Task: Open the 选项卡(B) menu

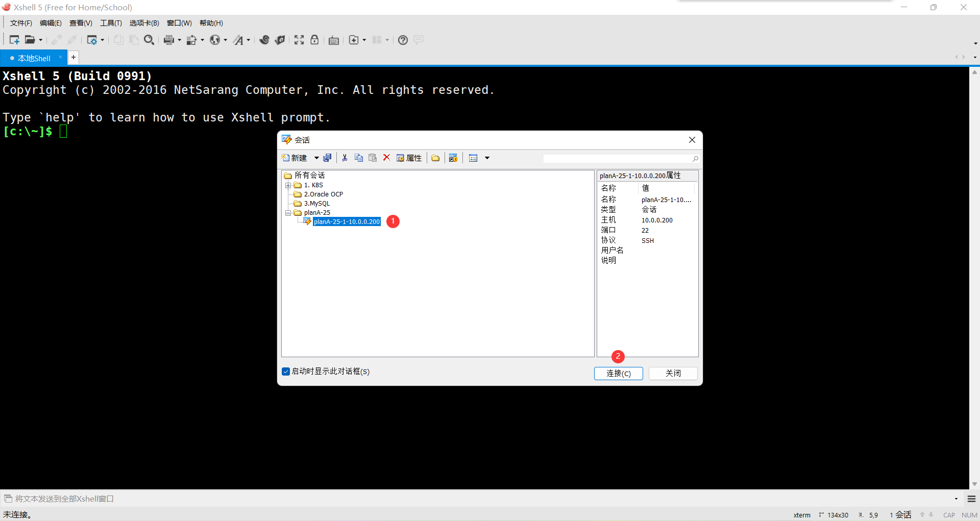Action: 144,23
